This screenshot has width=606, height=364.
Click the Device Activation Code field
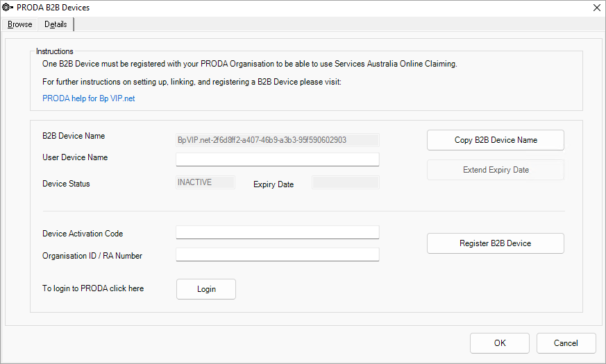coord(278,232)
